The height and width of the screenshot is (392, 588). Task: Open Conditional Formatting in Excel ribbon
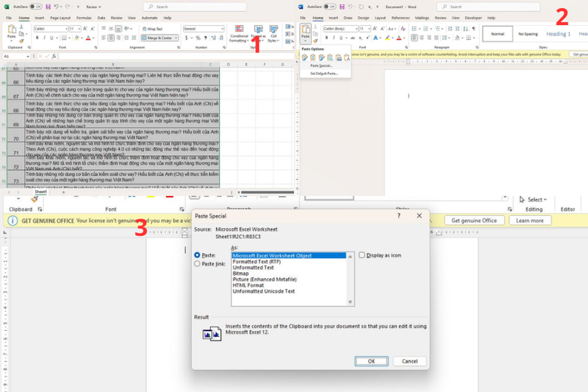[x=239, y=33]
